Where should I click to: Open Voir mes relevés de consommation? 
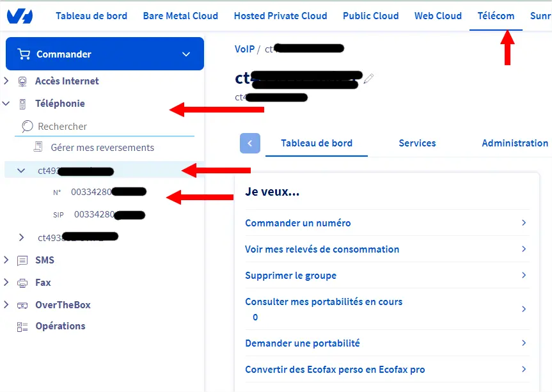[x=322, y=249]
